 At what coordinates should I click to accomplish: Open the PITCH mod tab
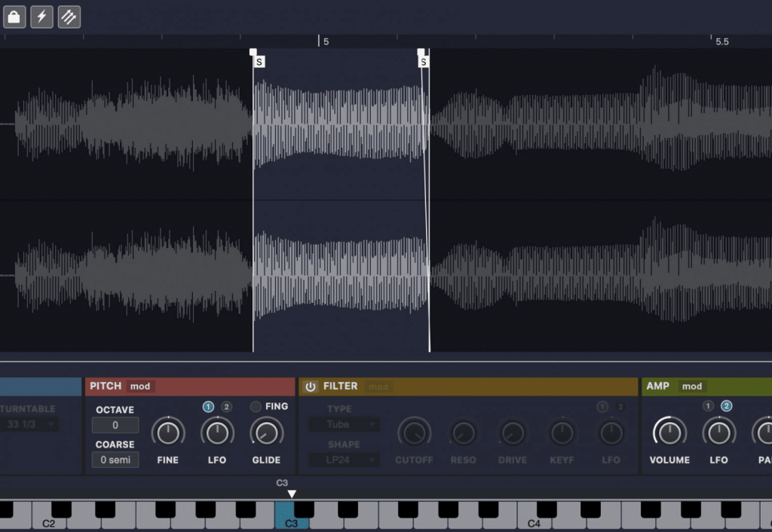[138, 386]
